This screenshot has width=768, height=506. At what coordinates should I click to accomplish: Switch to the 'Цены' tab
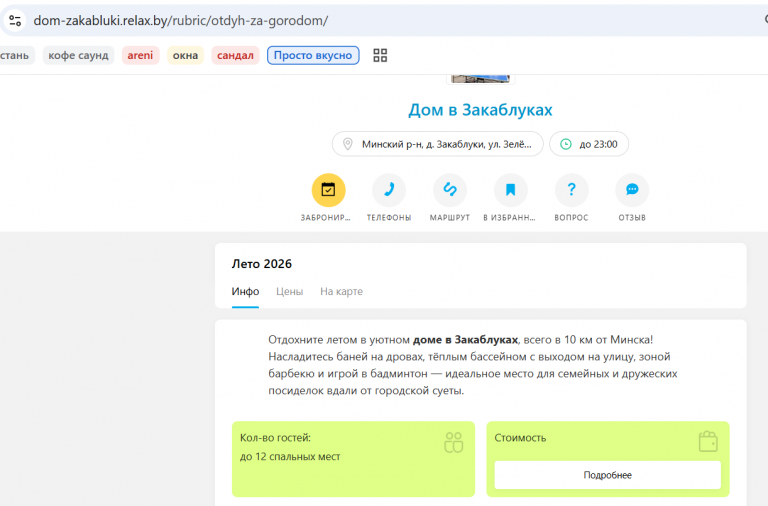coord(289,291)
